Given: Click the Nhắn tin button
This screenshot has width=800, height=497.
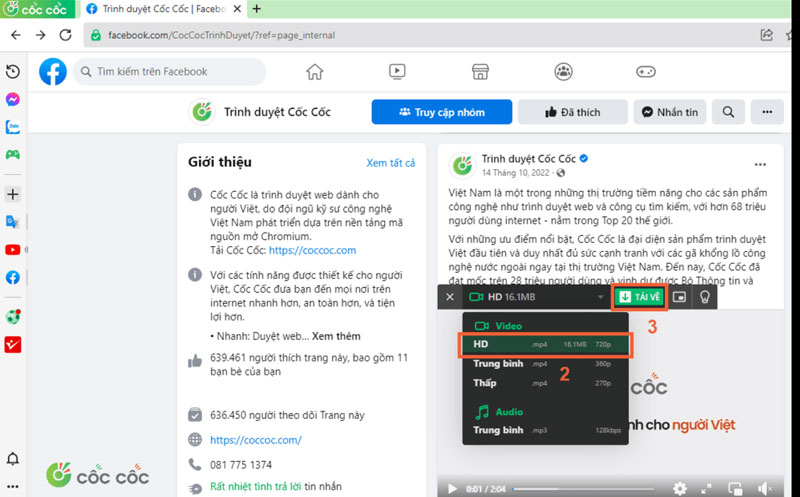Looking at the screenshot, I should pyautogui.click(x=669, y=112).
